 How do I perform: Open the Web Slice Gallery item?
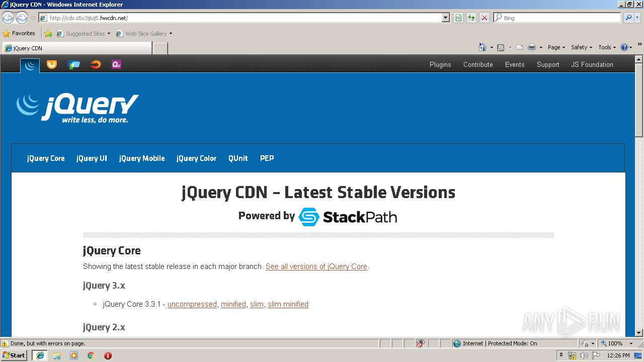click(144, 34)
